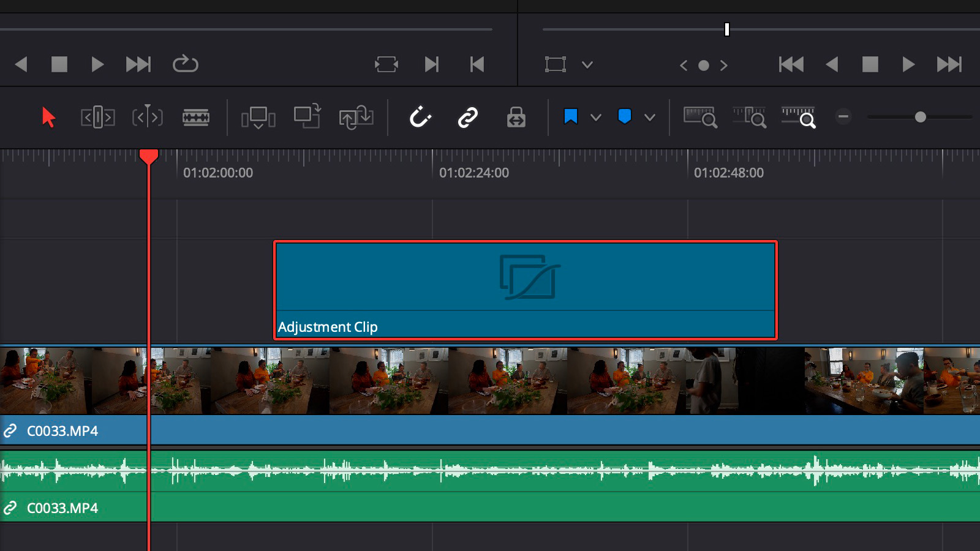980x551 pixels.
Task: Click the C0033.MP4 audio track label
Action: tap(61, 508)
